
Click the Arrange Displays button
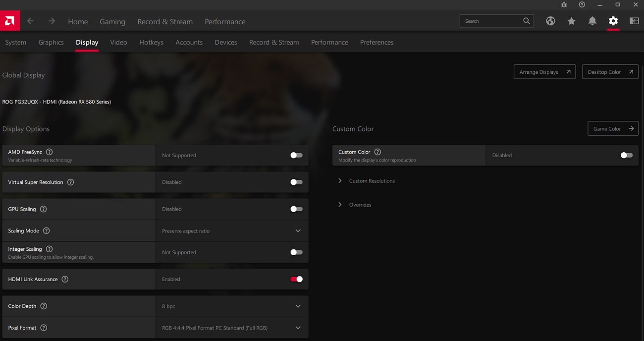tap(545, 72)
